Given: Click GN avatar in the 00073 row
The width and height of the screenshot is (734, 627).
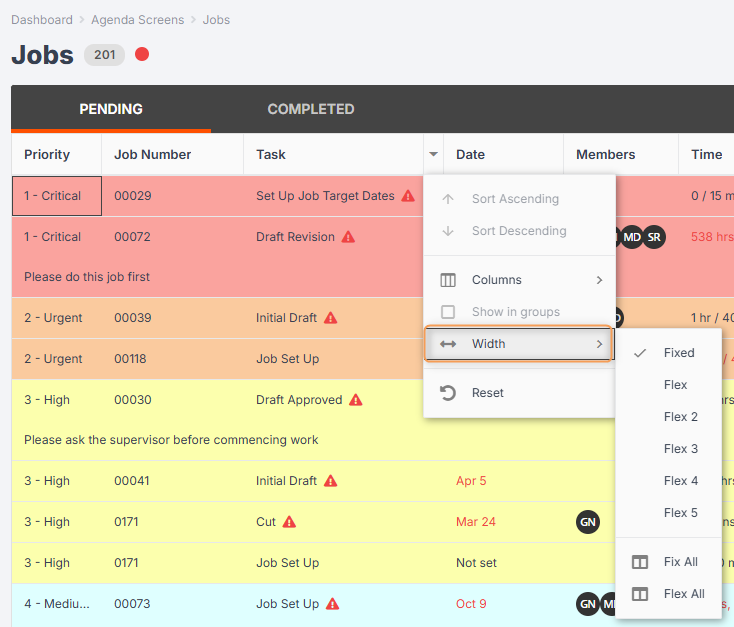Looking at the screenshot, I should pyautogui.click(x=588, y=604).
